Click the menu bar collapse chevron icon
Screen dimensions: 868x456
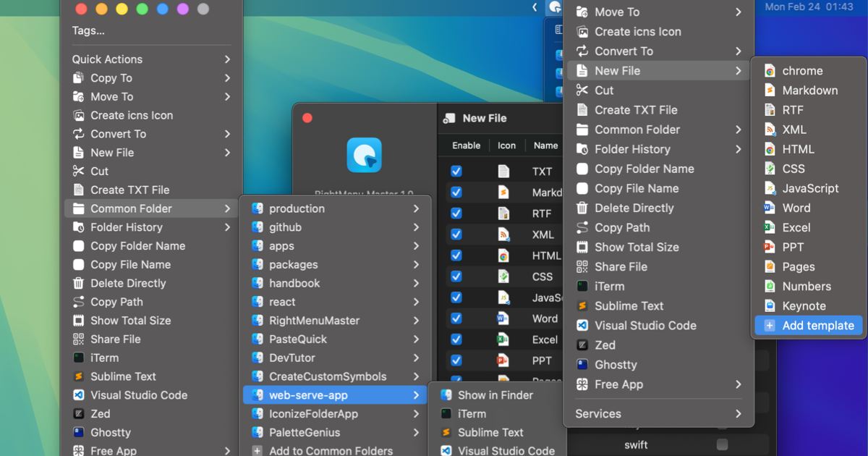coord(535,7)
